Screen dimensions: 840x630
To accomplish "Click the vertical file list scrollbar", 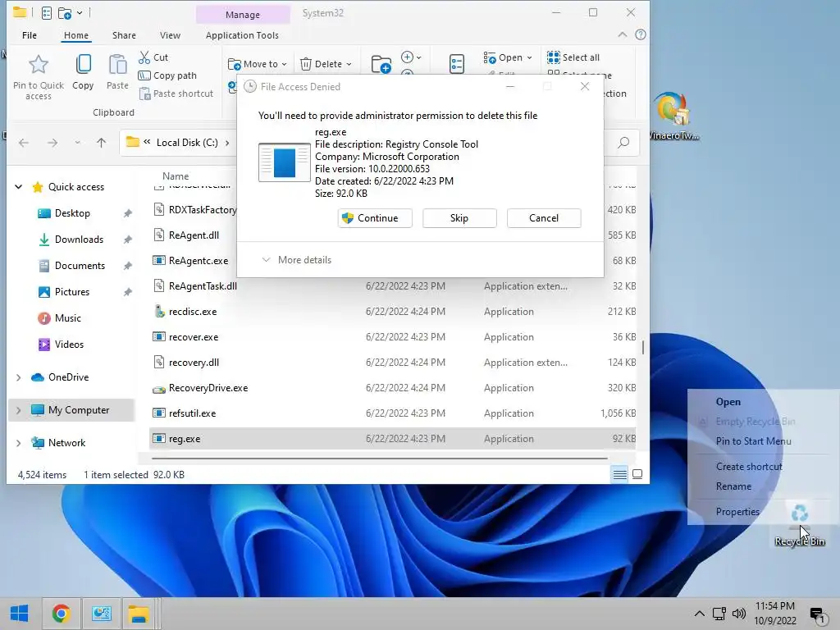I will tap(643, 347).
